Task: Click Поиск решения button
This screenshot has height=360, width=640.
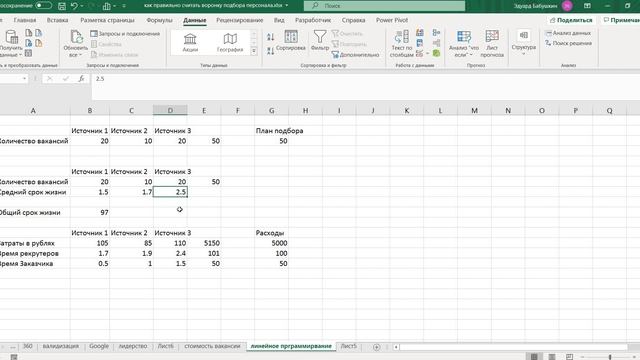Action: [x=569, y=43]
